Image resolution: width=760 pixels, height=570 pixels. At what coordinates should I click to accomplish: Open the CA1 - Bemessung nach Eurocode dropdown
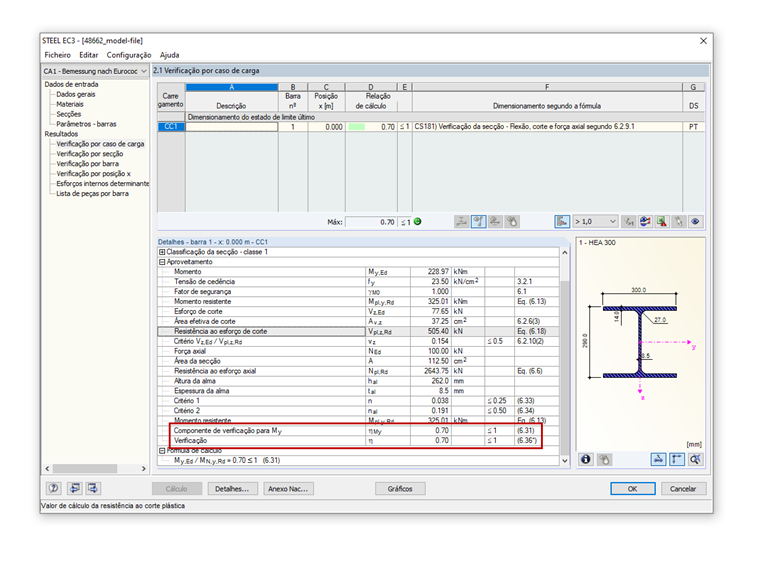(95, 71)
